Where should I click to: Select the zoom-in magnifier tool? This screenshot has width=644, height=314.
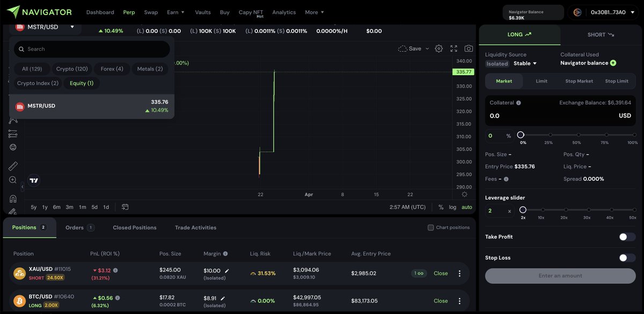tap(13, 180)
